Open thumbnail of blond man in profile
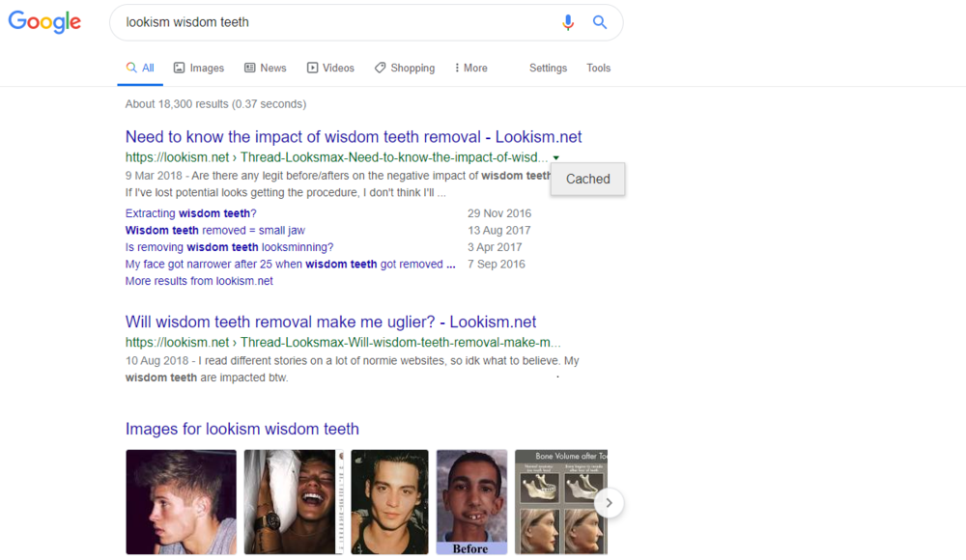The width and height of the screenshot is (966, 560). pos(182,502)
